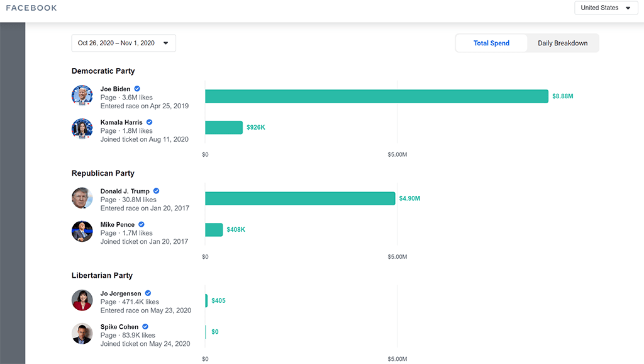Viewport: 644px width, 364px height.
Task: Open the Joe Biden page name link
Action: coord(116,89)
